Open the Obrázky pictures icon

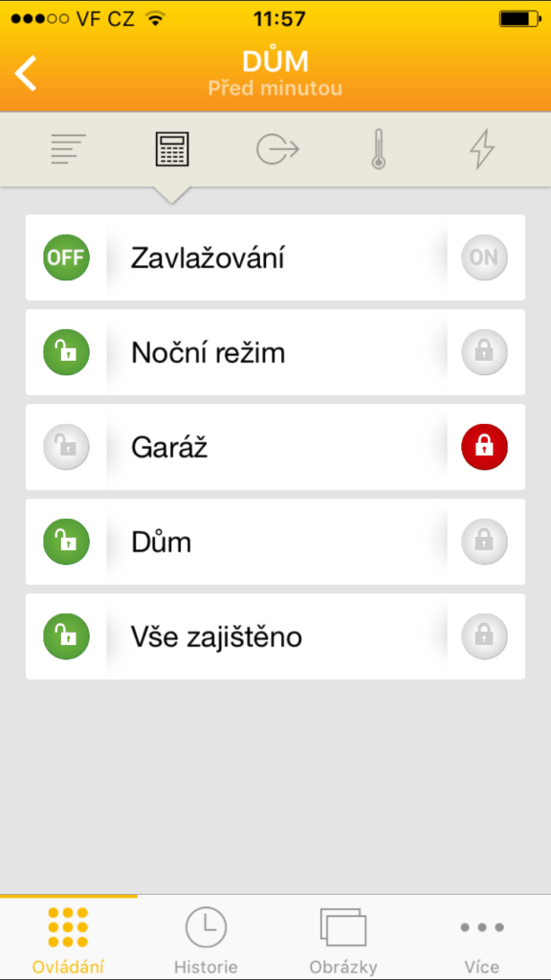tap(343, 926)
